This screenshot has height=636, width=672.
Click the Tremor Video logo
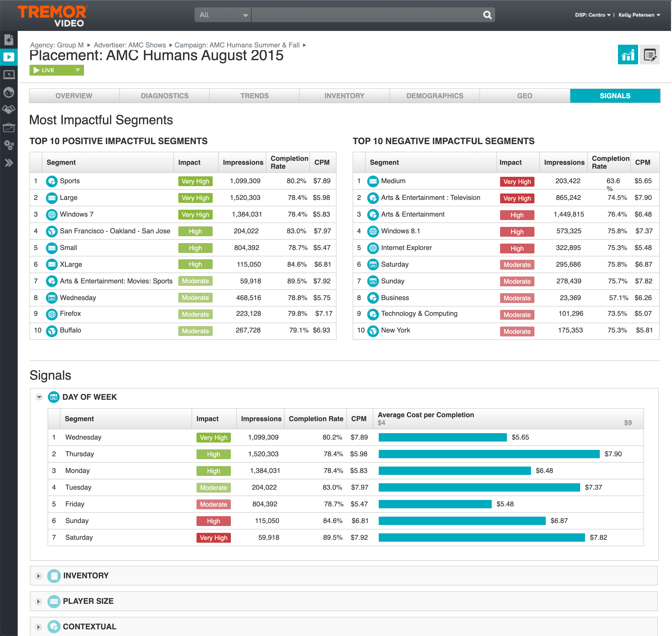click(52, 16)
